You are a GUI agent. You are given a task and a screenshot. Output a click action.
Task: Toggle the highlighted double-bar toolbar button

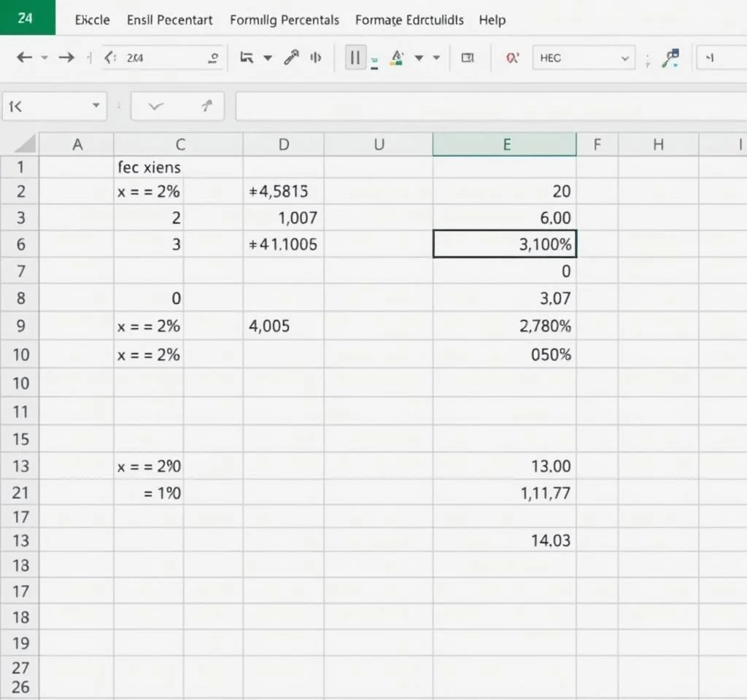355,58
